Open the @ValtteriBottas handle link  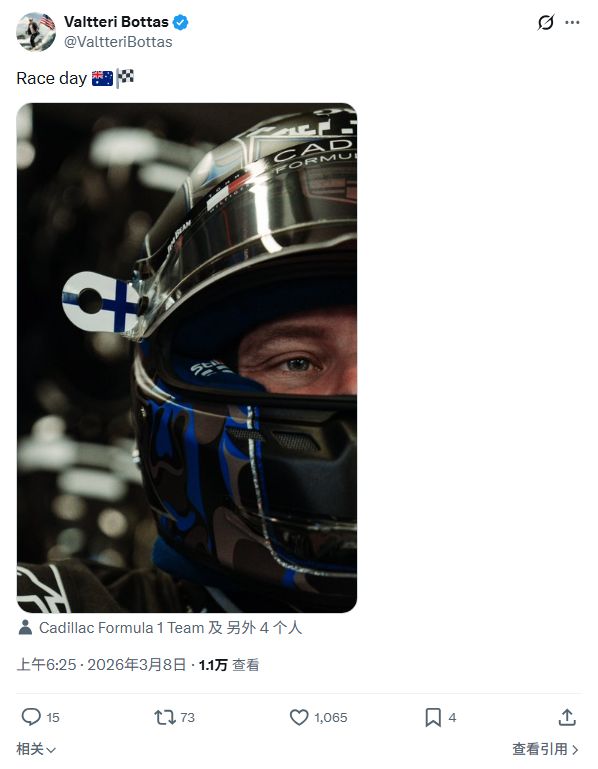pos(118,42)
